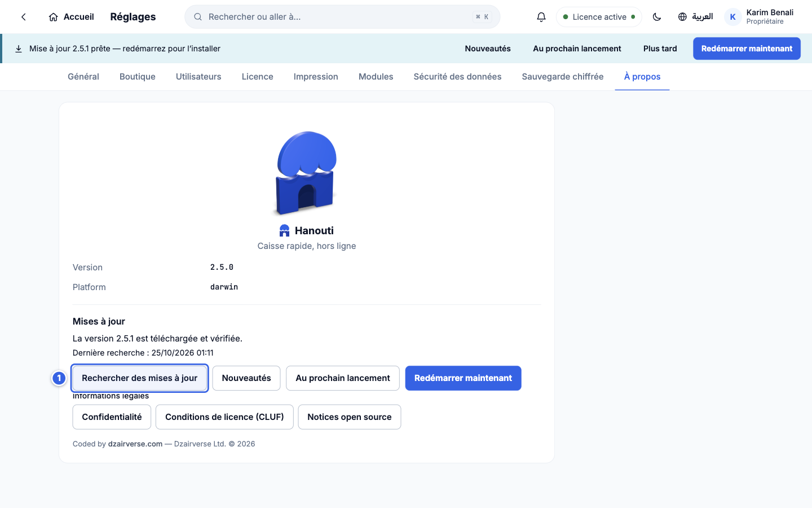The image size is (812, 508).
Task: Visit the dzairverse.com link
Action: pyautogui.click(x=135, y=444)
